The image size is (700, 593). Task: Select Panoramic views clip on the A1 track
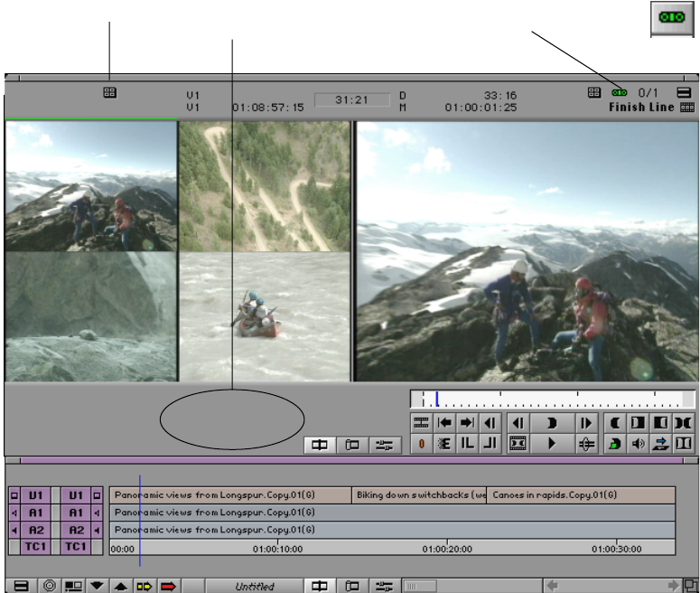click(392, 513)
